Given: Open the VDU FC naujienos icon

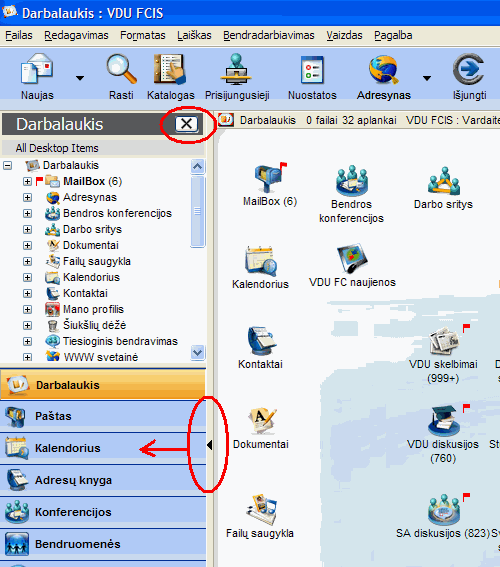Looking at the screenshot, I should [352, 258].
